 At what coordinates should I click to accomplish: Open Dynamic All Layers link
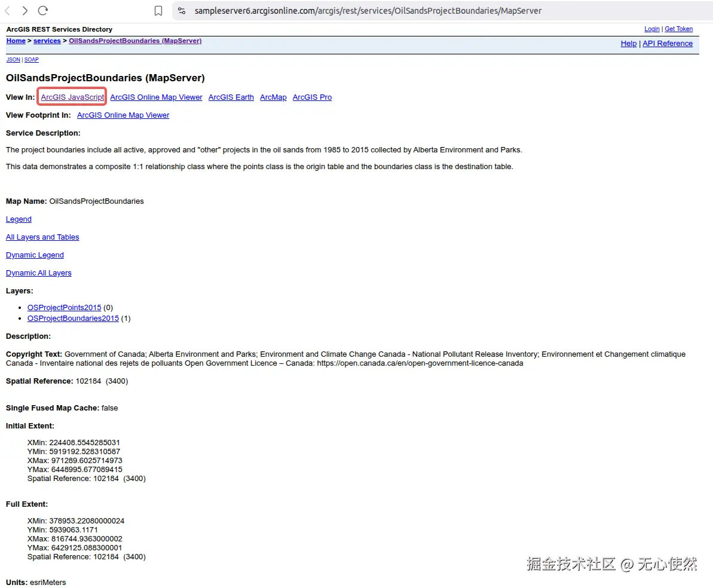coord(39,273)
